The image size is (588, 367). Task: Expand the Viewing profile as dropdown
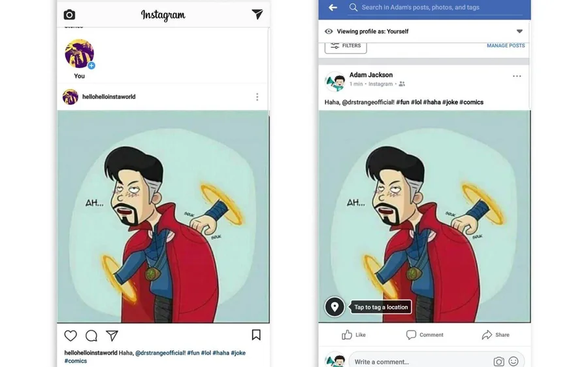tap(519, 31)
